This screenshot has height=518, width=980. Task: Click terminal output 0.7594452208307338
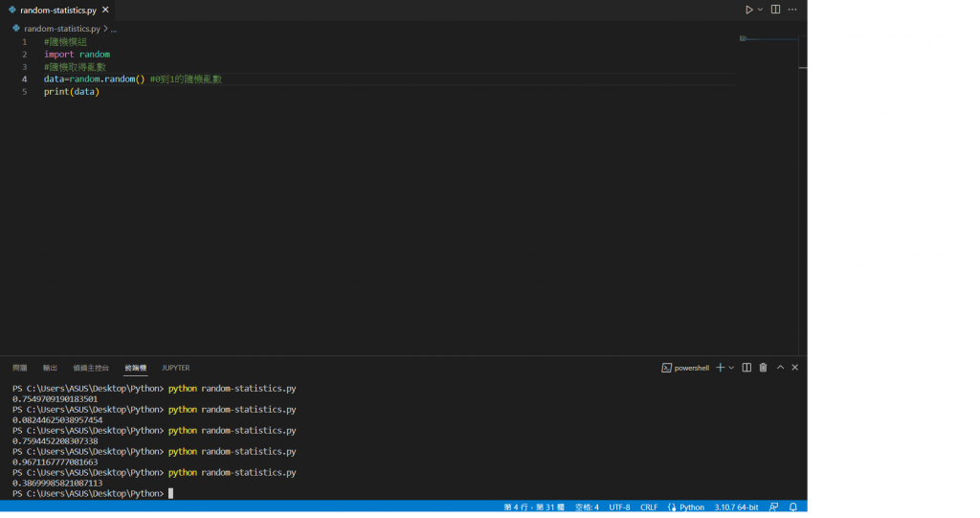click(55, 441)
